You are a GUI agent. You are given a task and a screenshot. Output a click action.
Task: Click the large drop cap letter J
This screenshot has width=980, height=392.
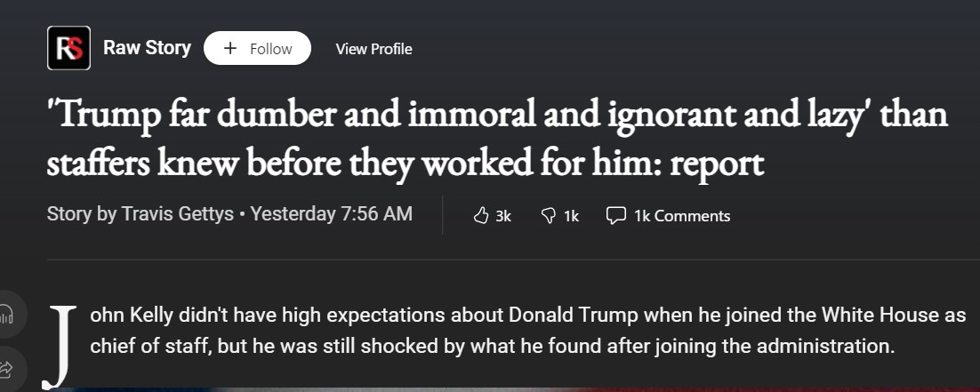click(x=60, y=346)
